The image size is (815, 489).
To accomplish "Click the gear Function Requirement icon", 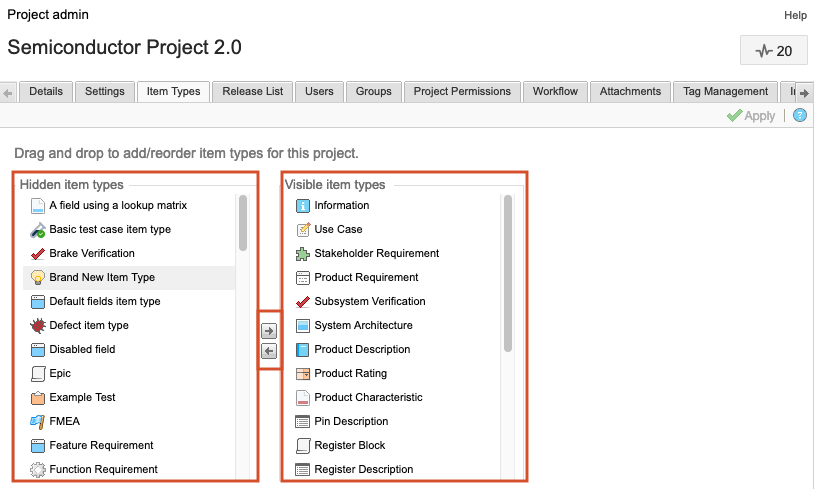I will [x=38, y=469].
